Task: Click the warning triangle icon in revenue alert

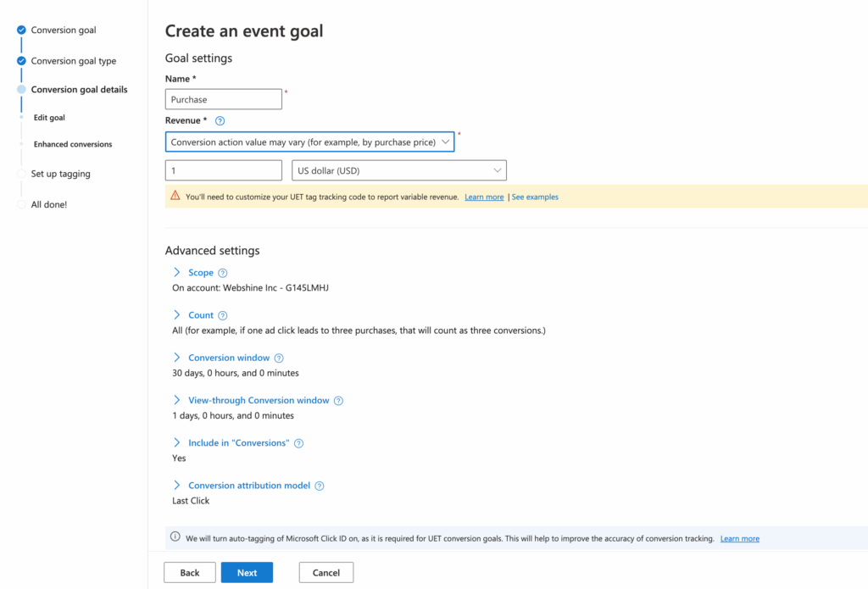Action: tap(175, 196)
